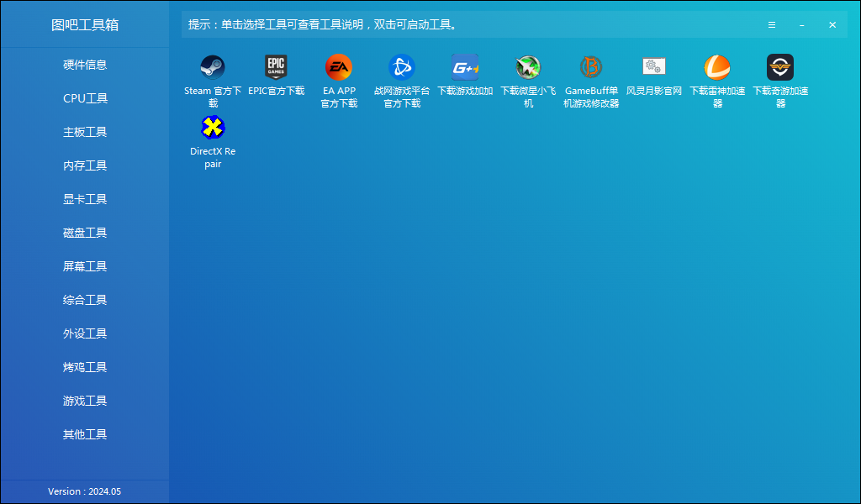Viewport: 861px width, 504px height.
Task: Open CPU工具 category
Action: coord(85,98)
